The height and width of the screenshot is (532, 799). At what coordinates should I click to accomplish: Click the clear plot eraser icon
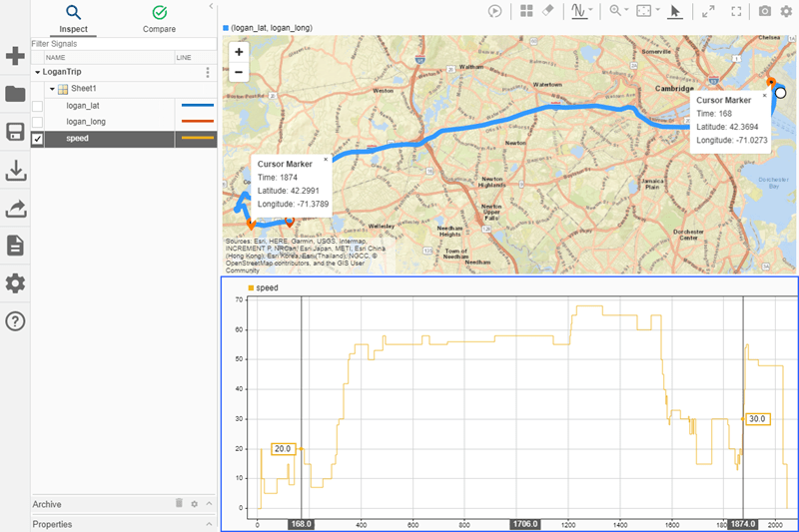click(547, 11)
